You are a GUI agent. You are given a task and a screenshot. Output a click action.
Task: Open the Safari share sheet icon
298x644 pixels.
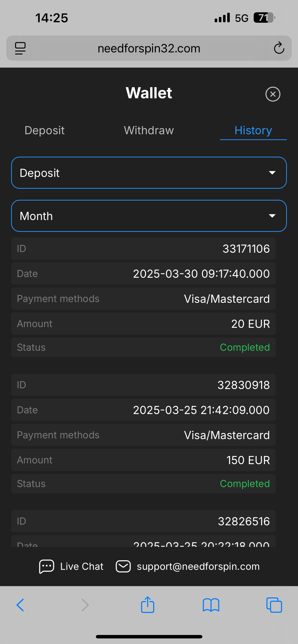coord(148,605)
